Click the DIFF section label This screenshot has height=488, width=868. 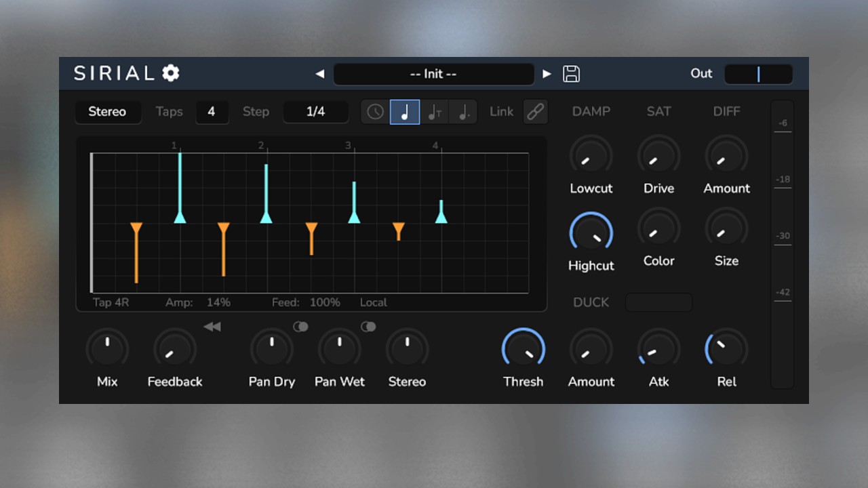pos(726,112)
